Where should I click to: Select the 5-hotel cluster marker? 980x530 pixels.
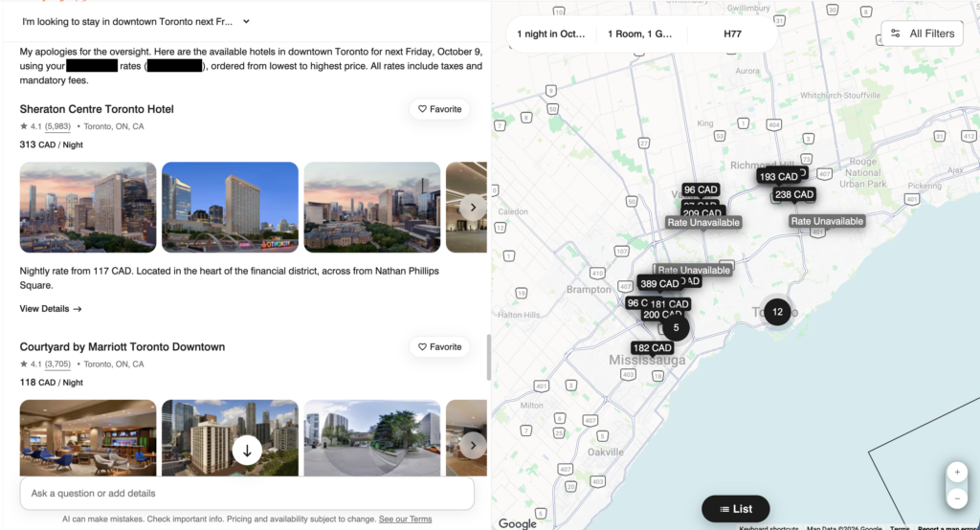point(676,327)
